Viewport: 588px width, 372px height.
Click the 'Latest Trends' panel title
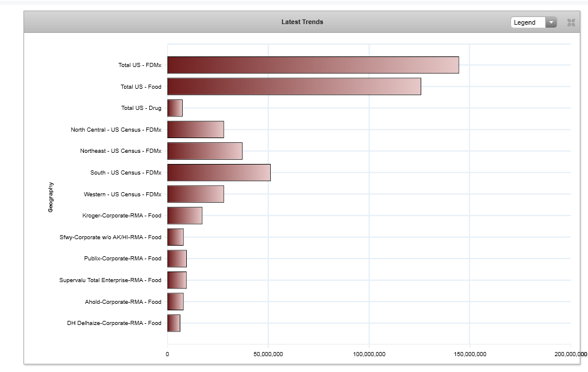tap(302, 22)
